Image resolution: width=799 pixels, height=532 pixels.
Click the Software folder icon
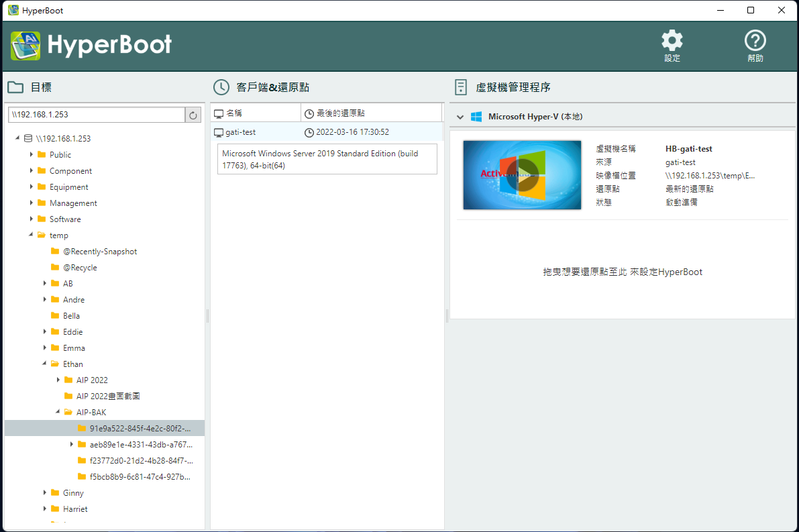click(x=42, y=219)
